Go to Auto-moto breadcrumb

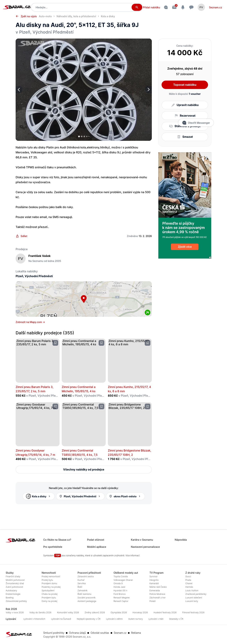click(45, 16)
